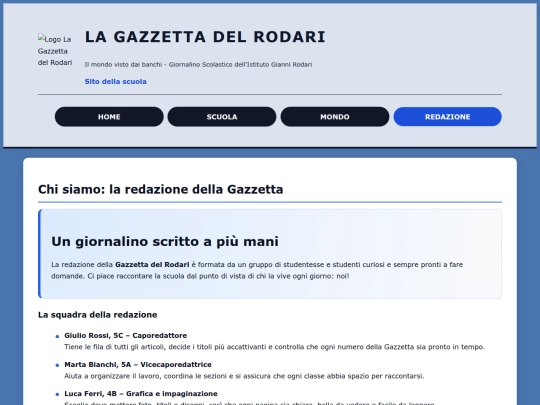Click the sentence 'Ci piace raccontare la scuola'
The width and height of the screenshot is (540, 405).
(218, 276)
